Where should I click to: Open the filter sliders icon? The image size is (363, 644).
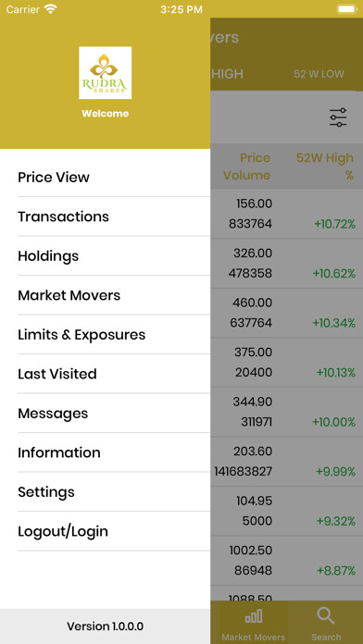[x=338, y=118]
